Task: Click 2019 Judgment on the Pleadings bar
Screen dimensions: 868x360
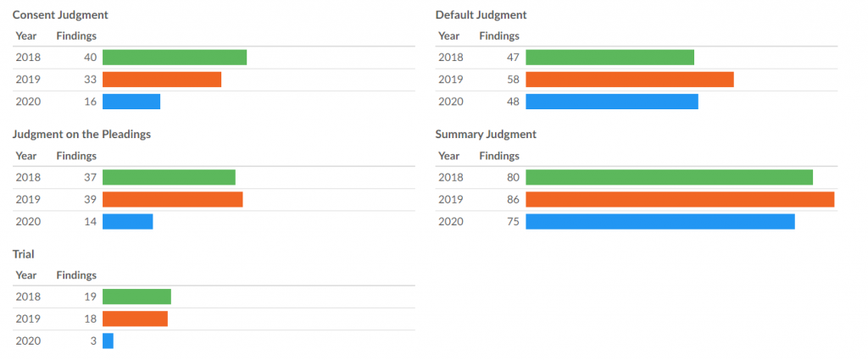Action: coord(172,200)
